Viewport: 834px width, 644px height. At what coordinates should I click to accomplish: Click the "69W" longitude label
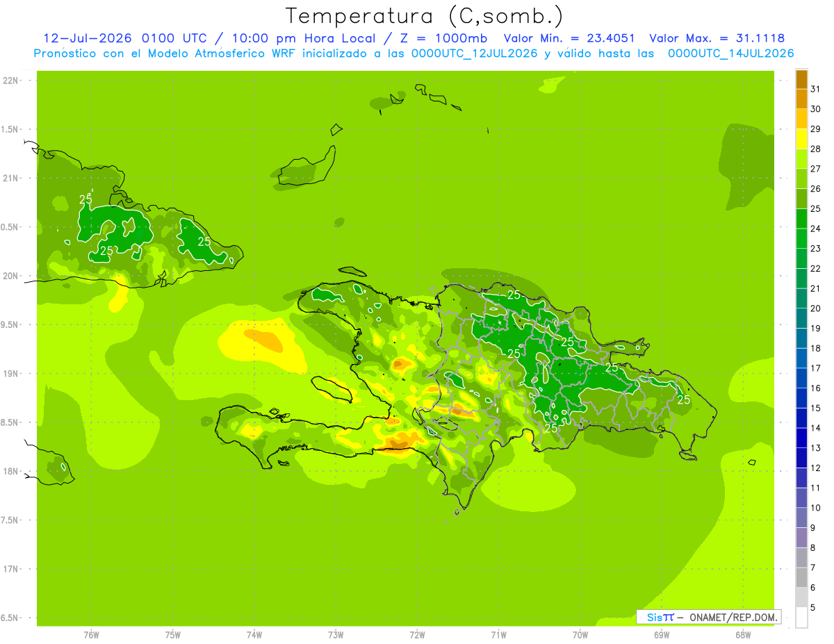point(662,634)
